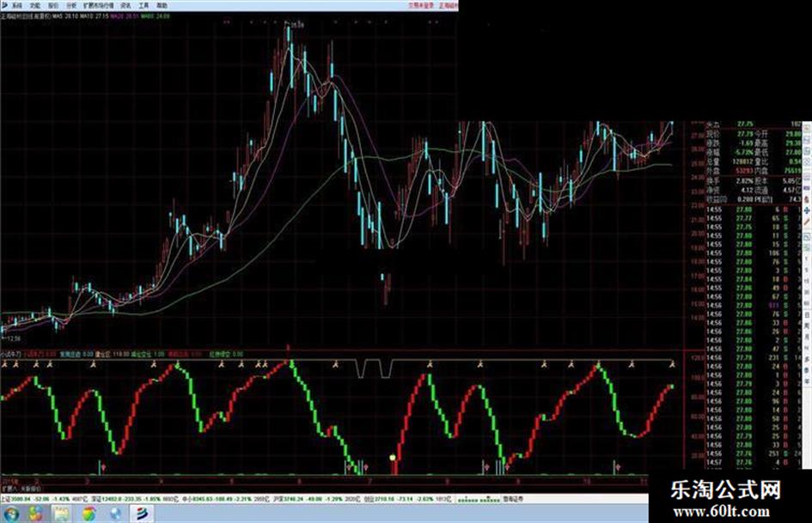Click the MA5 28.10 moving average label
This screenshot has width=812, height=523.
65,16
